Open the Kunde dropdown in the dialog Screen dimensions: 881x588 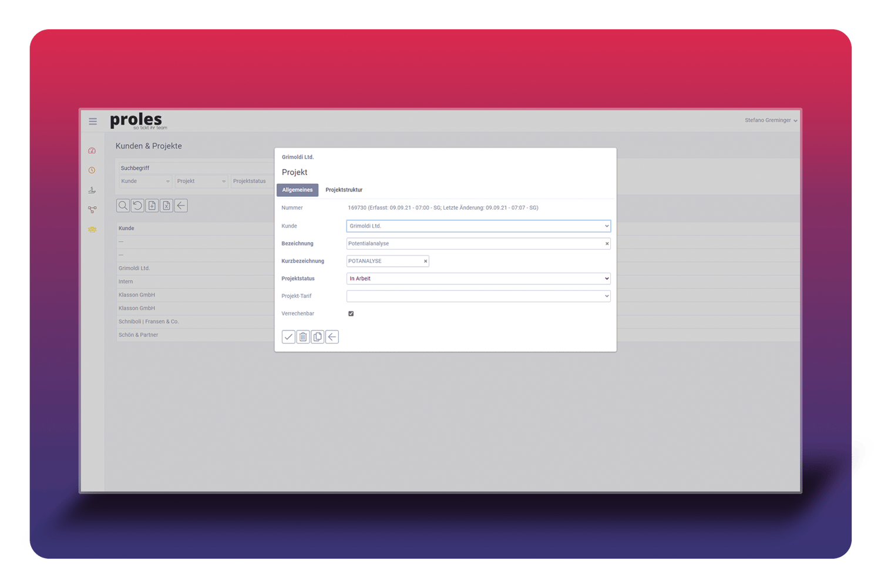pyautogui.click(x=479, y=226)
